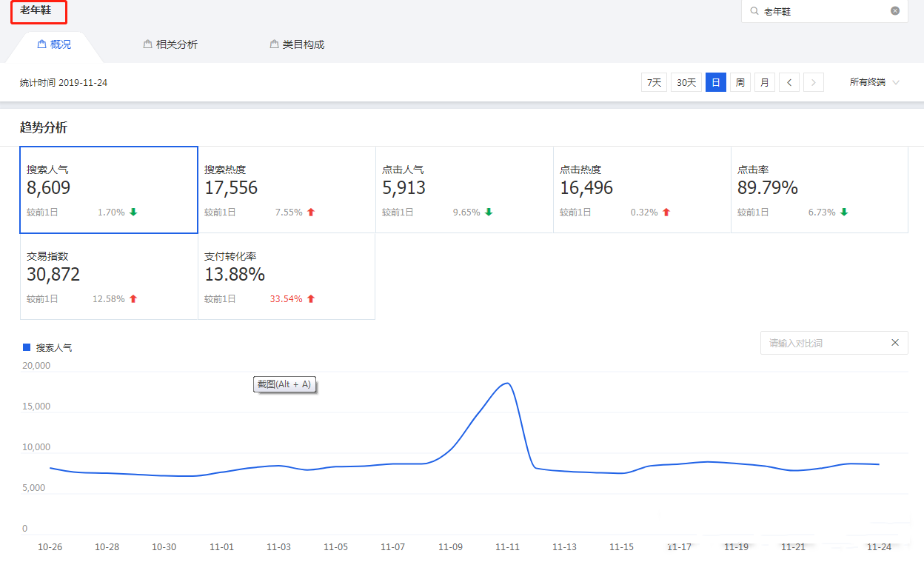Go to the previous date with left chevron

click(789, 82)
